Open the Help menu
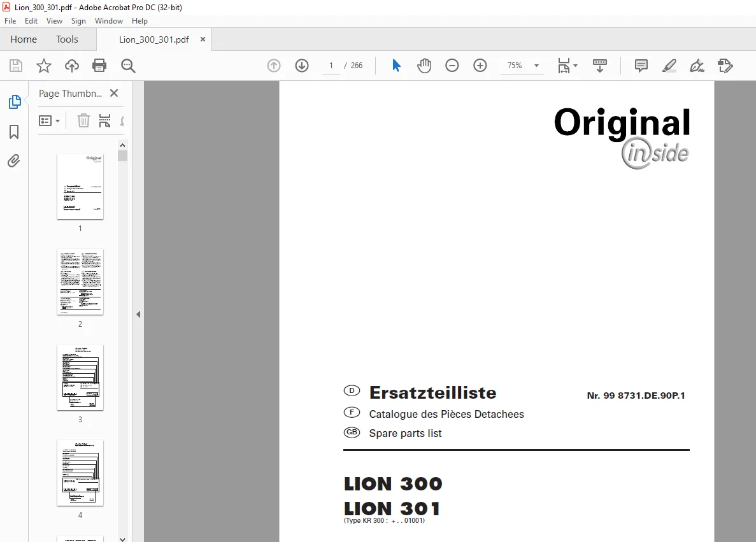This screenshot has height=542, width=756. (140, 21)
